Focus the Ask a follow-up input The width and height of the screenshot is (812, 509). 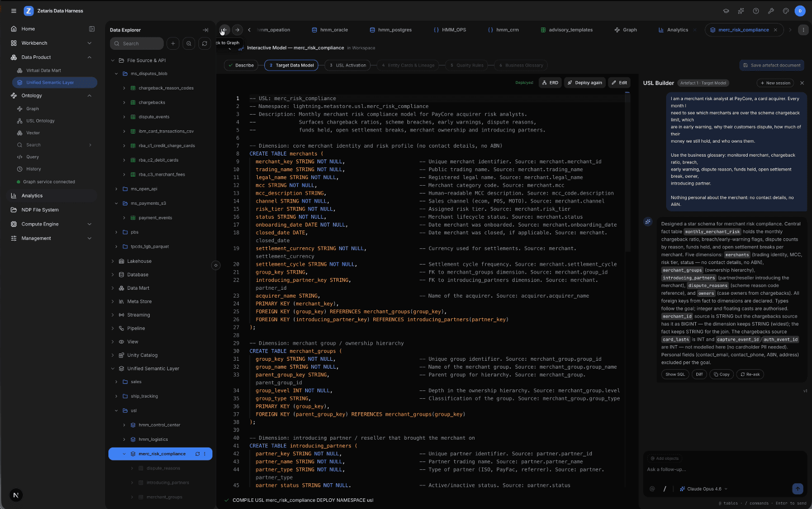[x=724, y=470]
